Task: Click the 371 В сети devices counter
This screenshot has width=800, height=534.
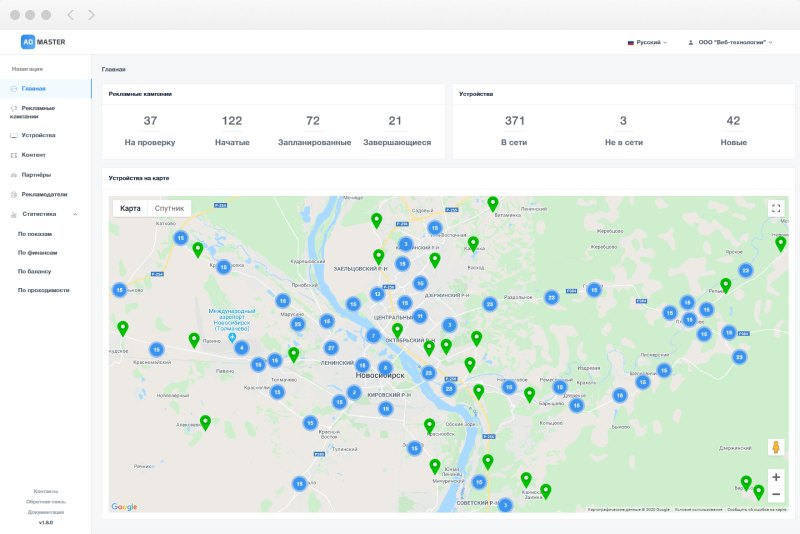Action: (514, 131)
